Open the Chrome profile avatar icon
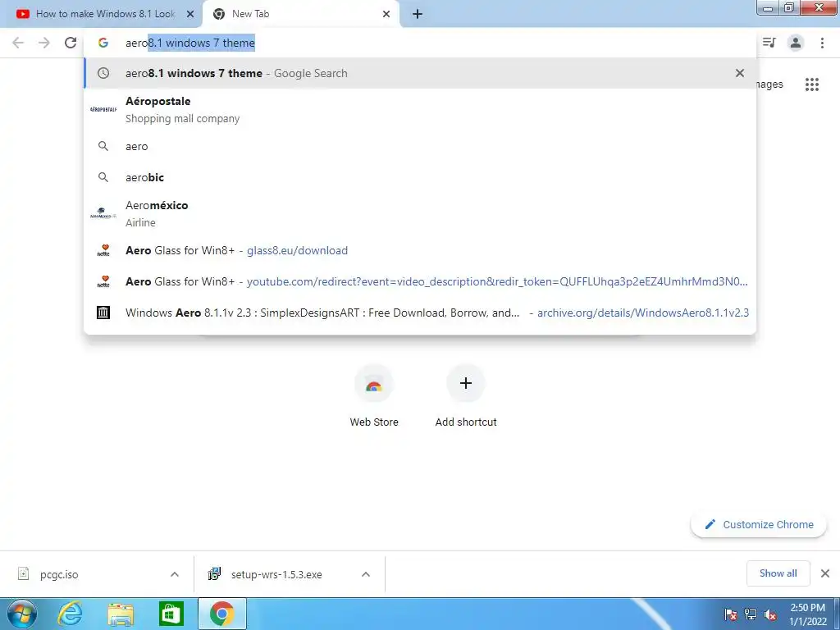 pos(796,43)
